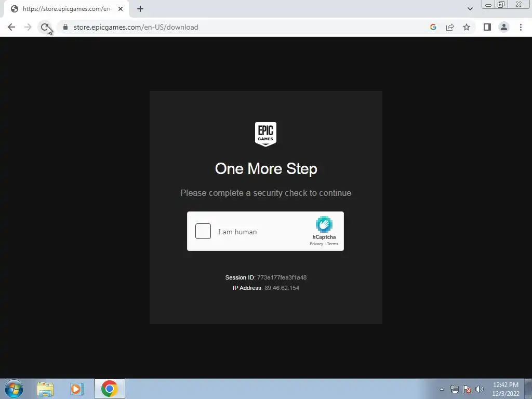Open Chrome's three-dot menu
The image size is (532, 399).
pyautogui.click(x=521, y=27)
